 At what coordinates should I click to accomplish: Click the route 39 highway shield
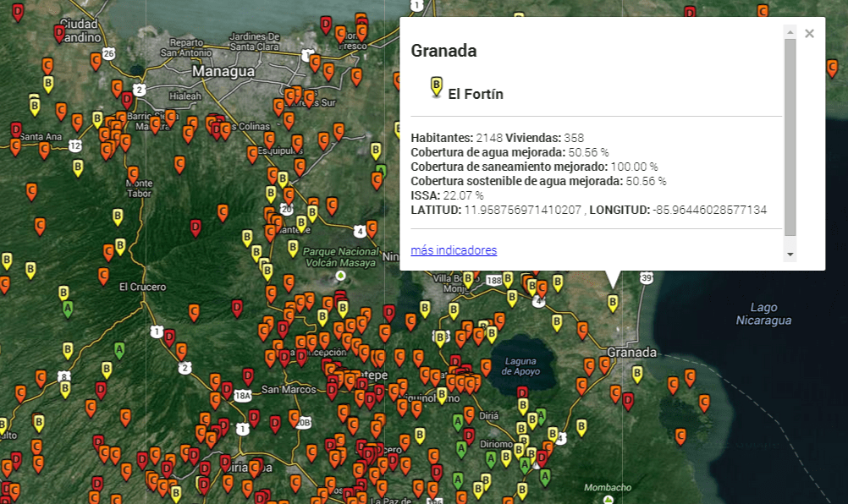pyautogui.click(x=647, y=277)
